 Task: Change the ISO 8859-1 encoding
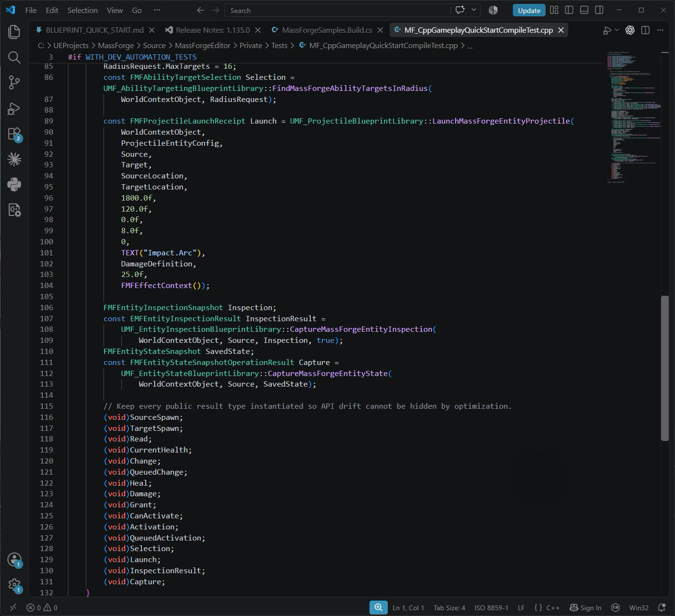coord(491,607)
